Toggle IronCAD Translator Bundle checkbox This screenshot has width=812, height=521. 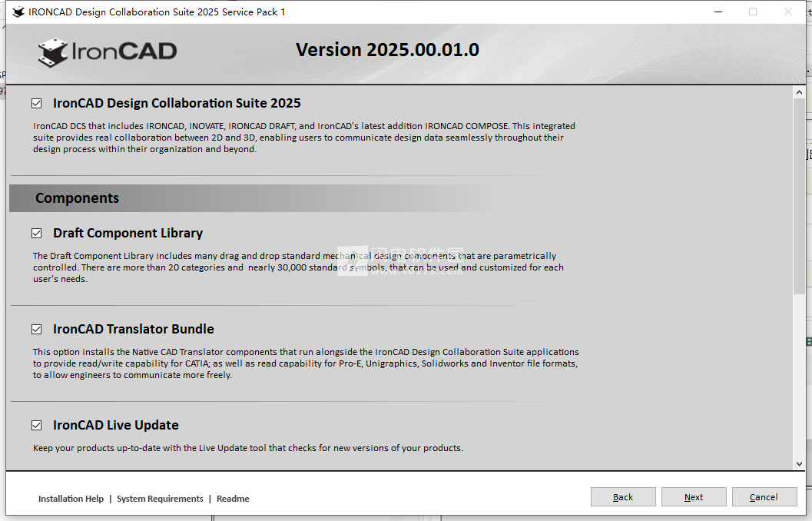point(36,330)
